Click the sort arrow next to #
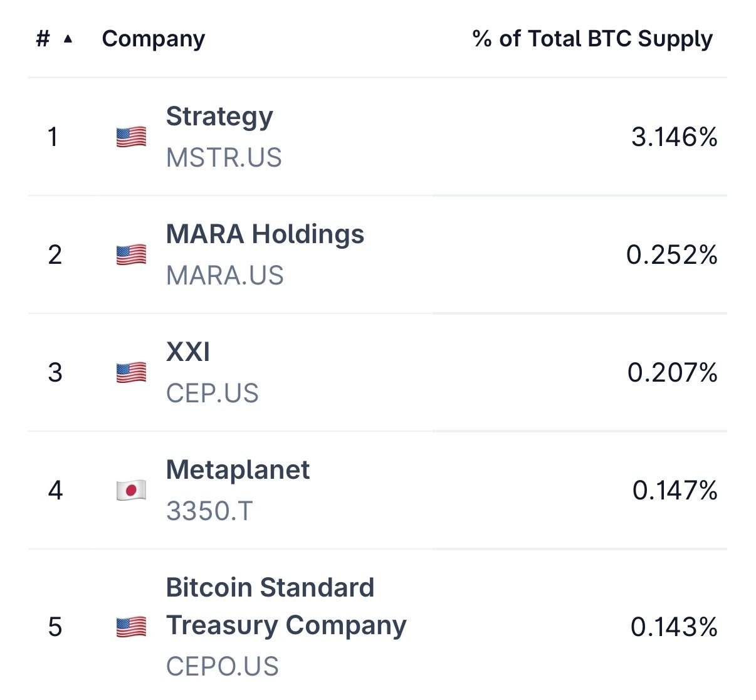The width and height of the screenshot is (756, 700). tap(68, 39)
